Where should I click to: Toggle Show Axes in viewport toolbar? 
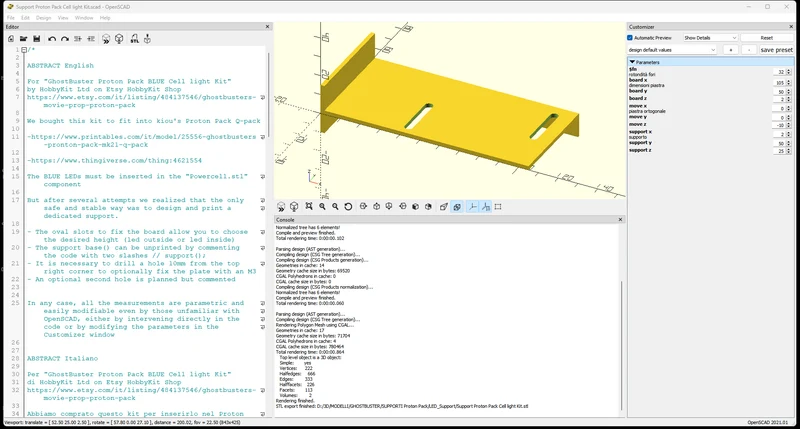[472, 207]
